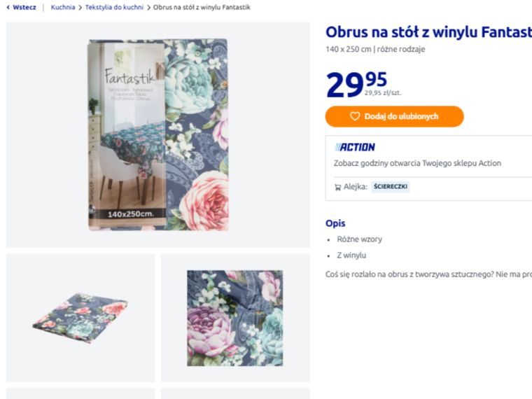532x399 pixels.
Task: Click the Opis section heading
Action: click(x=335, y=223)
